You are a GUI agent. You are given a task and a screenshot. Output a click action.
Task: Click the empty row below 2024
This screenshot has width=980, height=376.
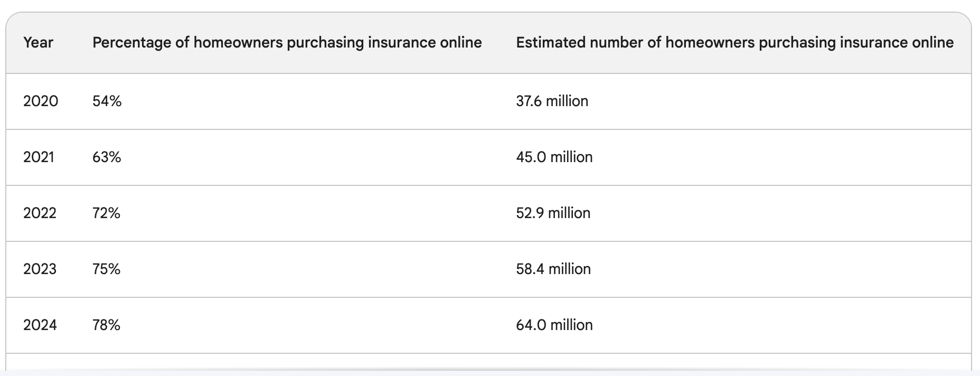coord(488,361)
